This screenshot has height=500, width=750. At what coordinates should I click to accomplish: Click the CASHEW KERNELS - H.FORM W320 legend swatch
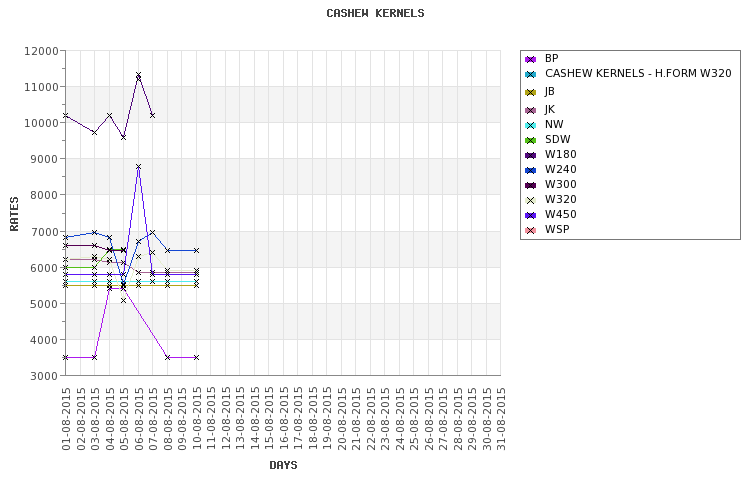pos(530,74)
